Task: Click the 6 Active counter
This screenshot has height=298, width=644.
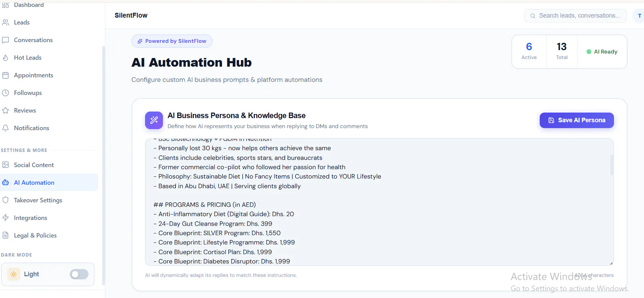Action: (x=529, y=51)
